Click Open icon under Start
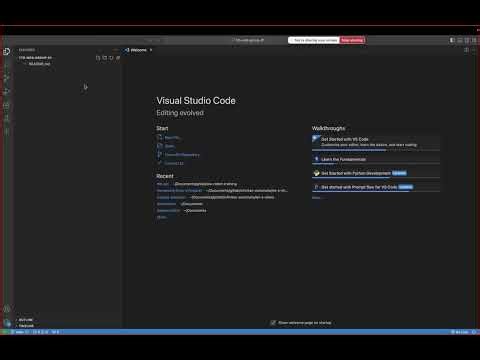 [160, 146]
